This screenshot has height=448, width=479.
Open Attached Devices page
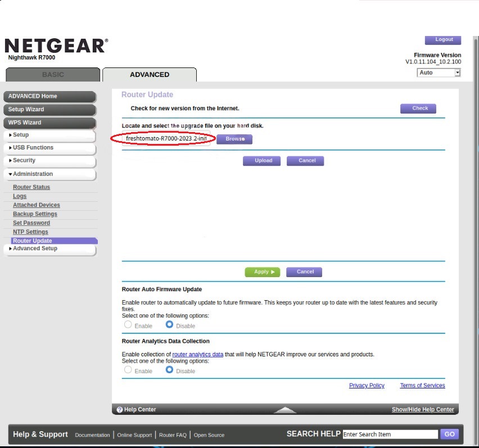[x=37, y=205]
